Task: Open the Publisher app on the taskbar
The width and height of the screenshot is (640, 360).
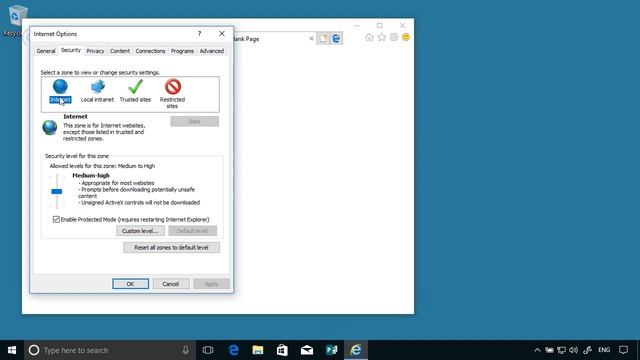Action: [x=331, y=350]
